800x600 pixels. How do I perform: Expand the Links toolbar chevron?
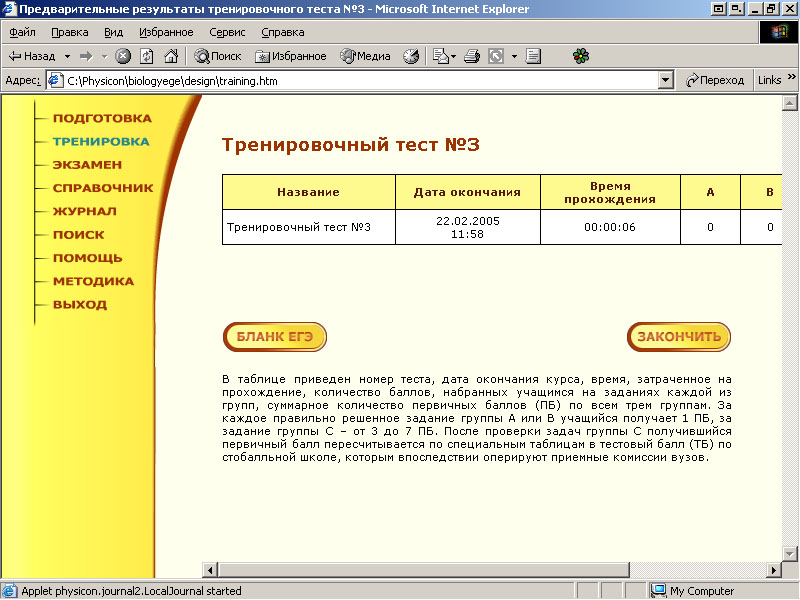coord(792,77)
